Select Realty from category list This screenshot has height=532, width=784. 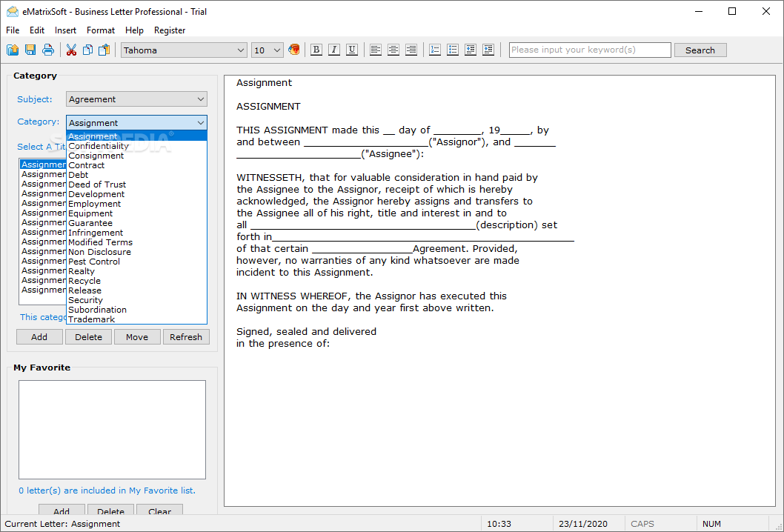tap(136, 271)
